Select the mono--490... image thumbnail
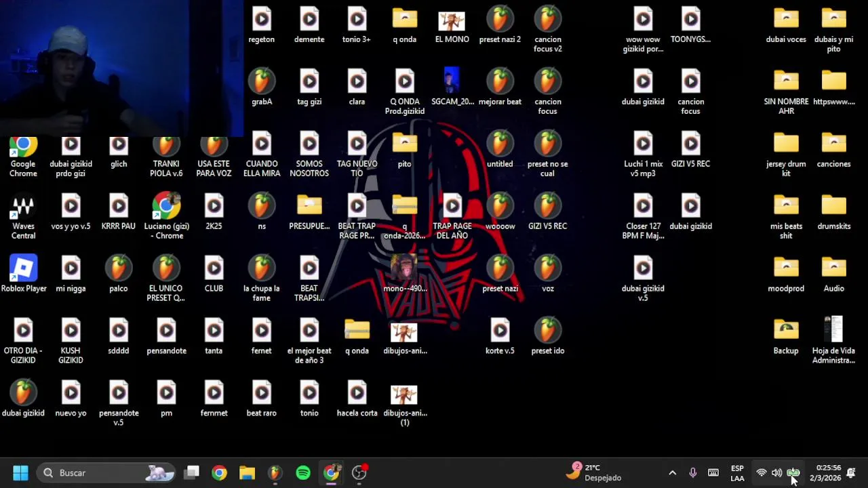Viewport: 868px width, 488px height. pyautogui.click(x=405, y=274)
